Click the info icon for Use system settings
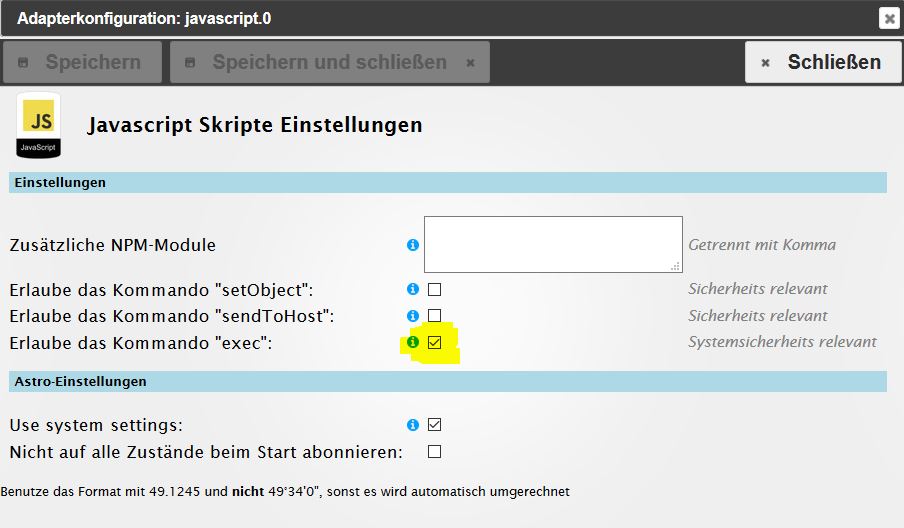Image resolution: width=904 pixels, height=528 pixels. 413,425
